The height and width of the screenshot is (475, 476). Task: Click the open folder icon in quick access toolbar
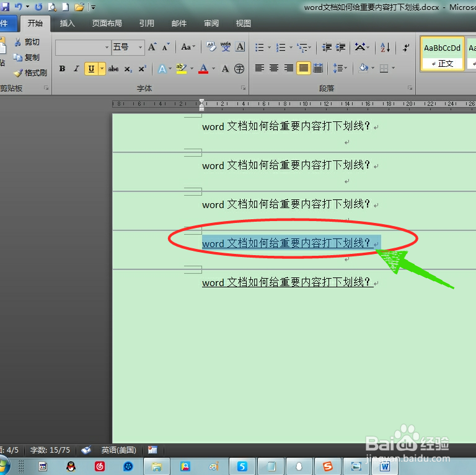79,7
